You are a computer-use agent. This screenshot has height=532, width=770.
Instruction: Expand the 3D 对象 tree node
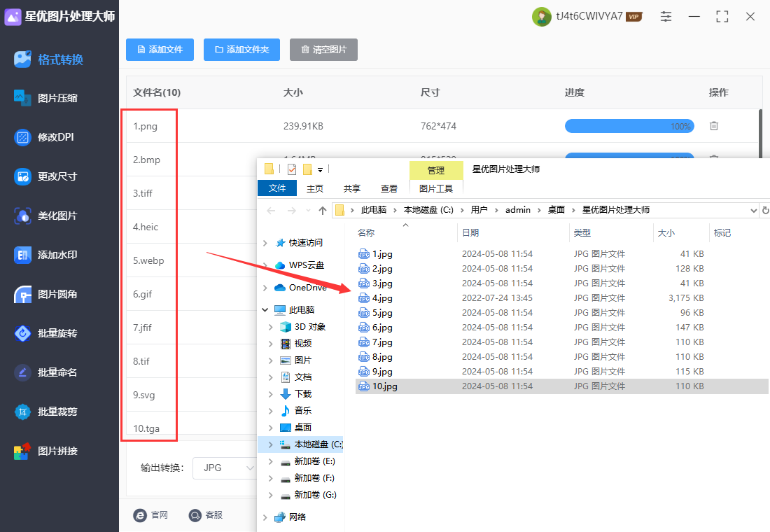(x=271, y=327)
